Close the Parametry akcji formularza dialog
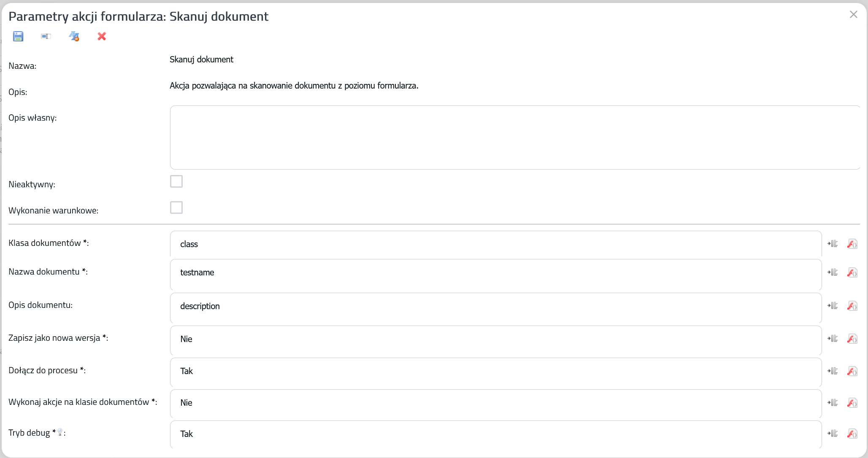Image resolution: width=868 pixels, height=458 pixels. [x=854, y=15]
